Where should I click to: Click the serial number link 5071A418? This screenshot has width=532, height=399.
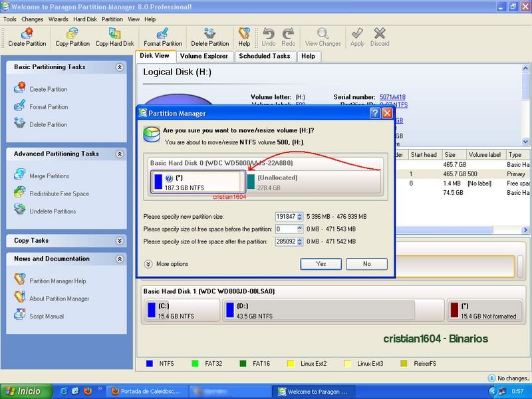pos(392,97)
